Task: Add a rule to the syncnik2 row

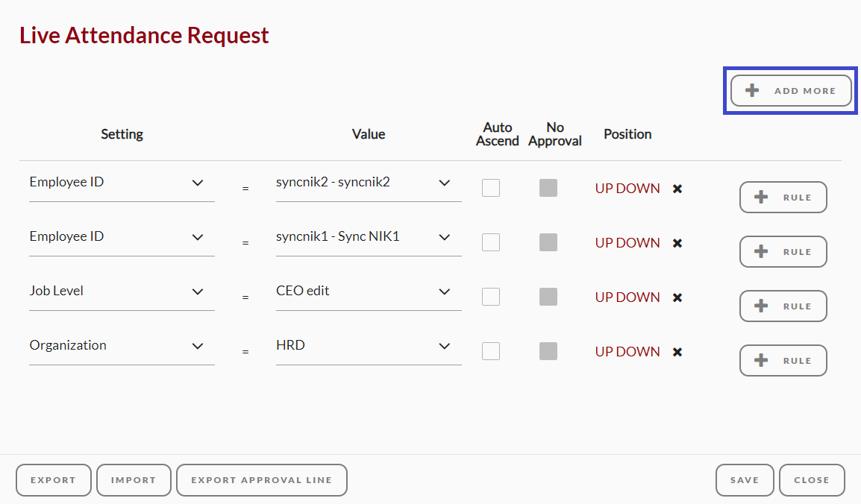Action: tap(783, 197)
